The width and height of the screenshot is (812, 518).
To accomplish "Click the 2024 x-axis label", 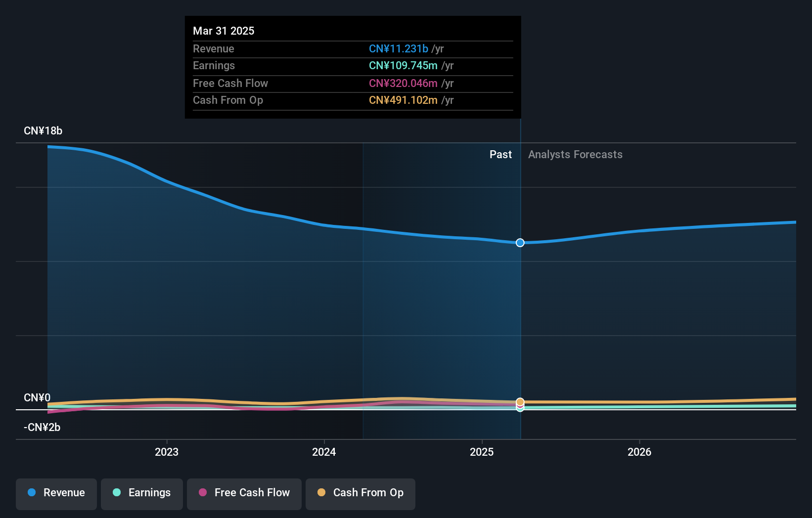I will pos(324,452).
